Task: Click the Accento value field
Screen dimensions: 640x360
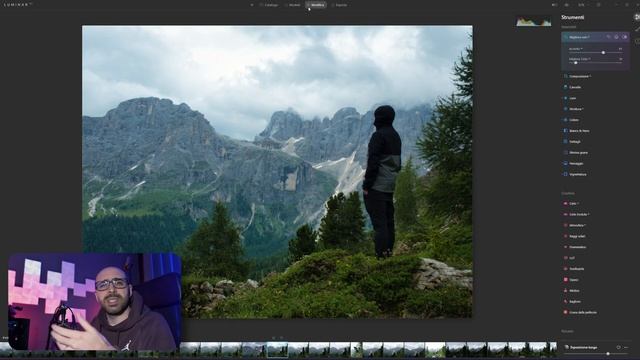Action: (x=620, y=49)
